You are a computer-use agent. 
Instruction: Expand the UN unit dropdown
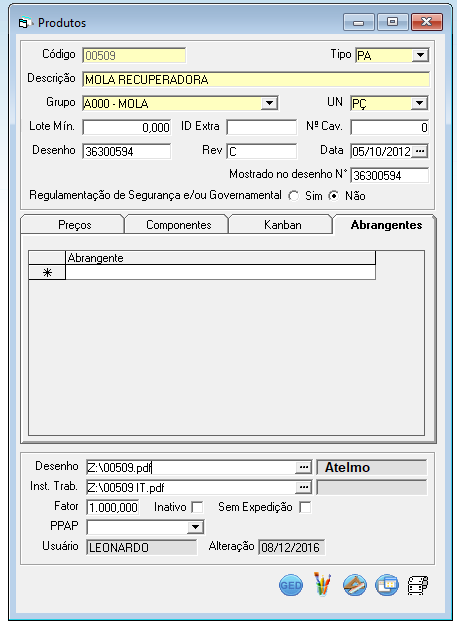[x=419, y=103]
